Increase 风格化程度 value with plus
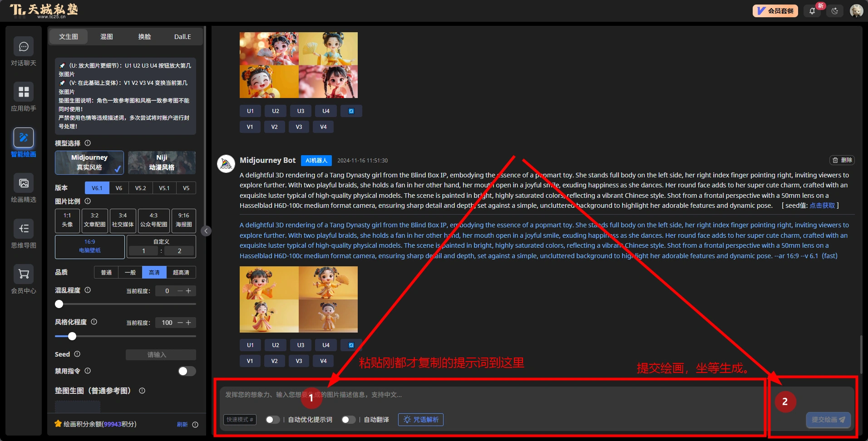868x441 pixels. pos(188,323)
